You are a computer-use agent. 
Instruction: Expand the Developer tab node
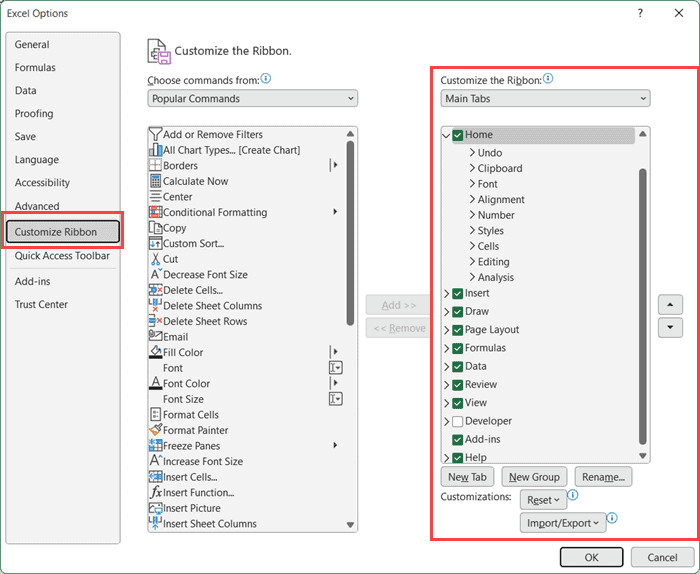tap(446, 421)
